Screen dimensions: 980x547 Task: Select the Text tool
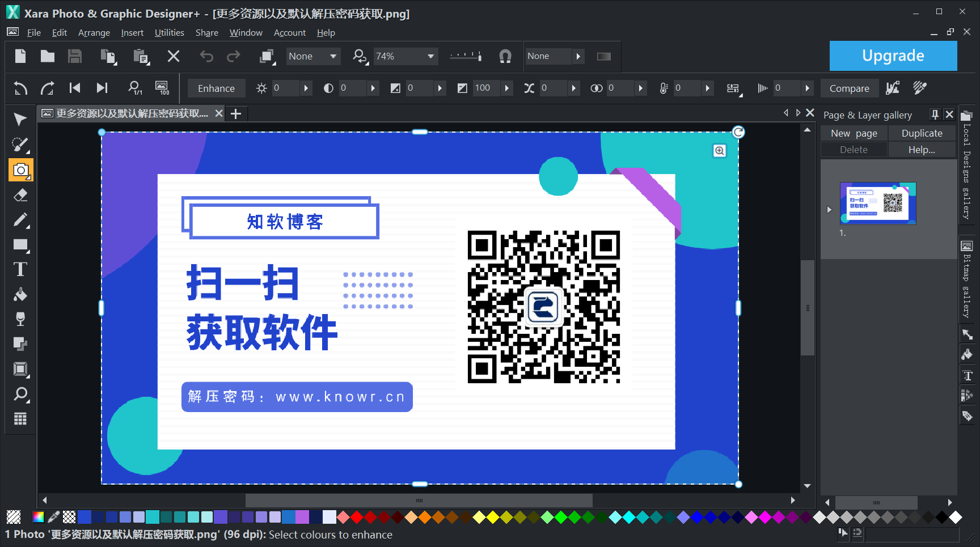click(x=20, y=269)
